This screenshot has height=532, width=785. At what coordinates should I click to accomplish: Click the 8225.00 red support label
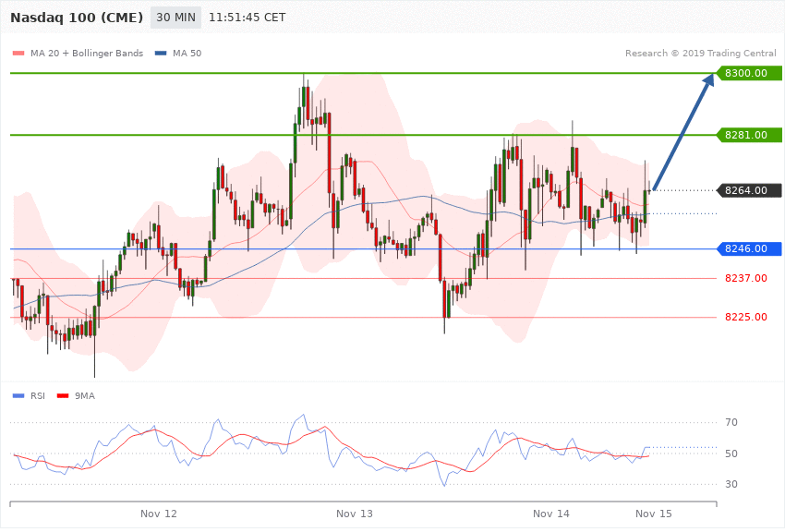click(x=746, y=318)
